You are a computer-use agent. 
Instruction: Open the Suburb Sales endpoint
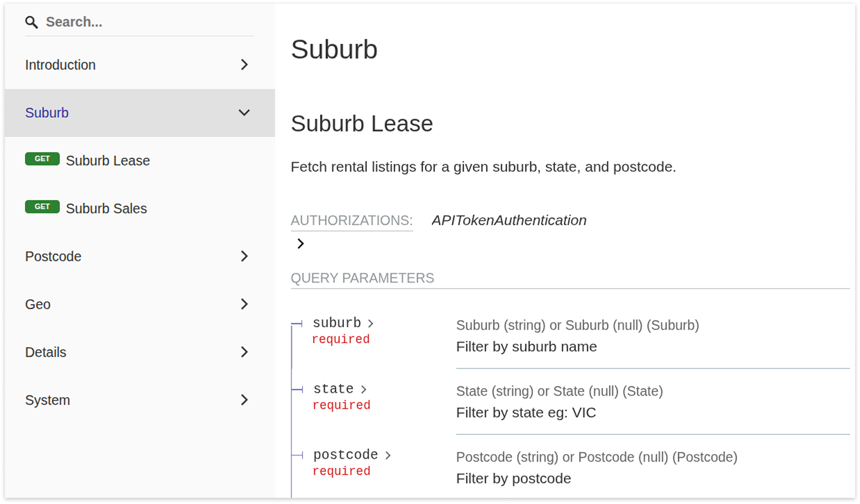[106, 208]
